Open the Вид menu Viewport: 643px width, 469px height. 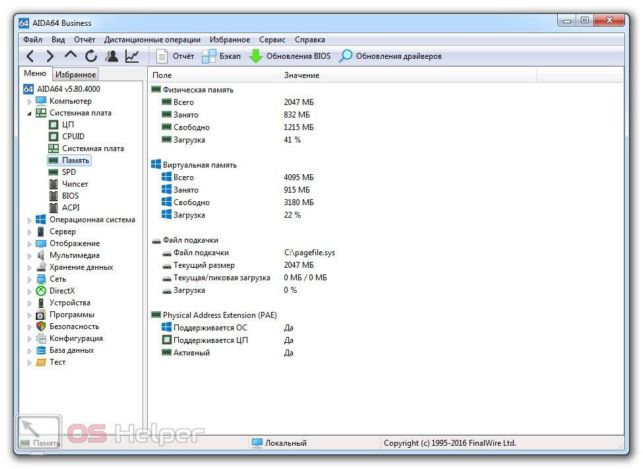[x=58, y=39]
